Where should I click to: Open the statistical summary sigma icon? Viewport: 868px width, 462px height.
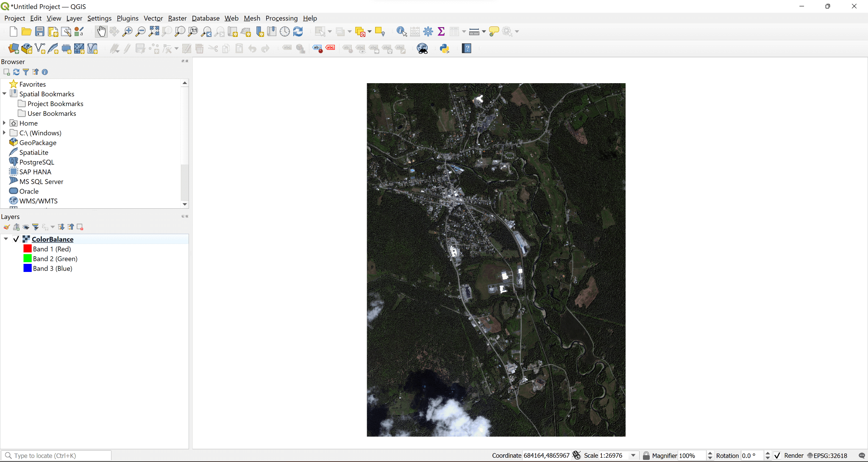[x=441, y=31]
